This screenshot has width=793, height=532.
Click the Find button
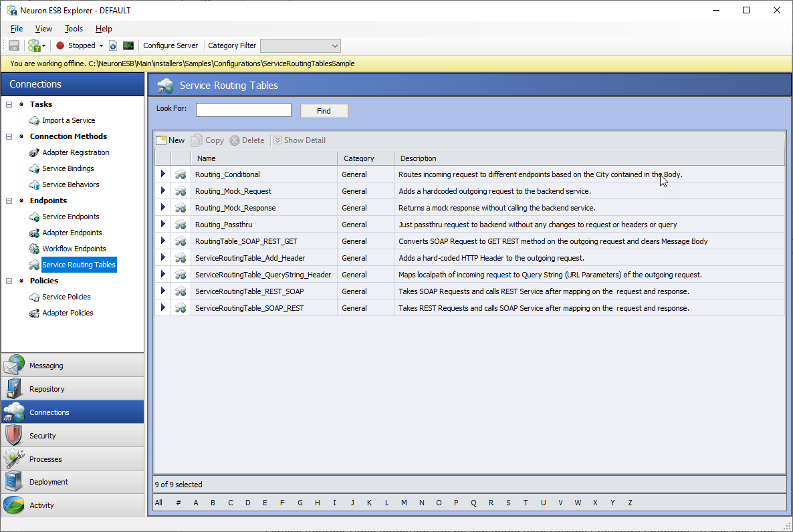324,111
